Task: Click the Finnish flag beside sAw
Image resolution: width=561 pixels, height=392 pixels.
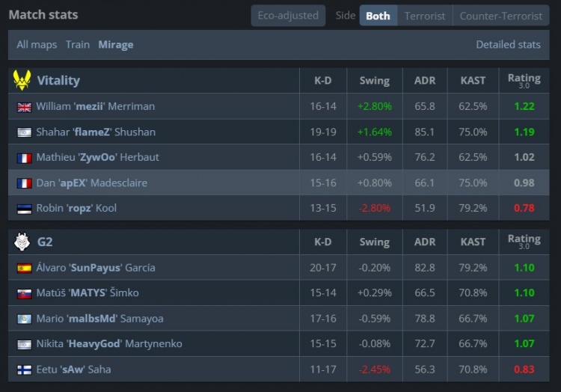Action: click(x=24, y=370)
